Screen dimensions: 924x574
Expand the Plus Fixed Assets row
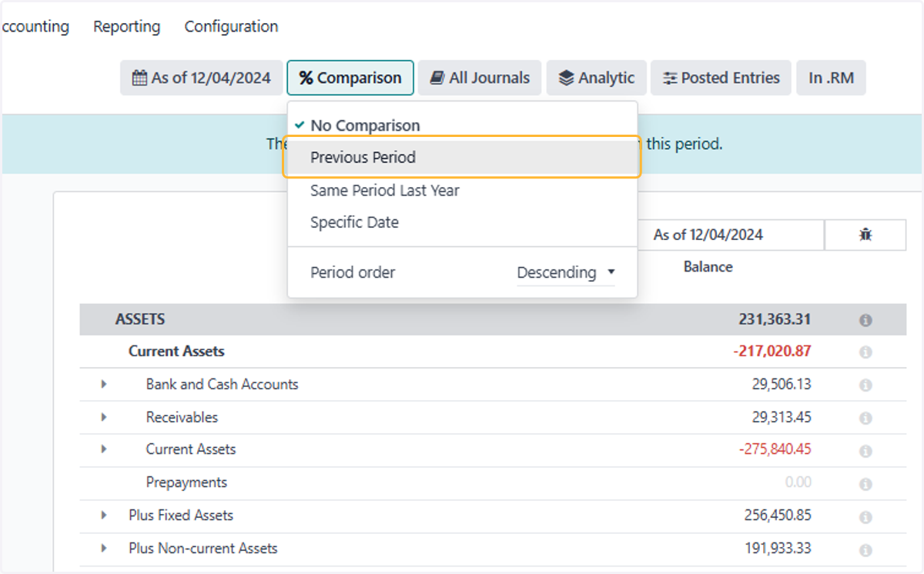pos(104,515)
